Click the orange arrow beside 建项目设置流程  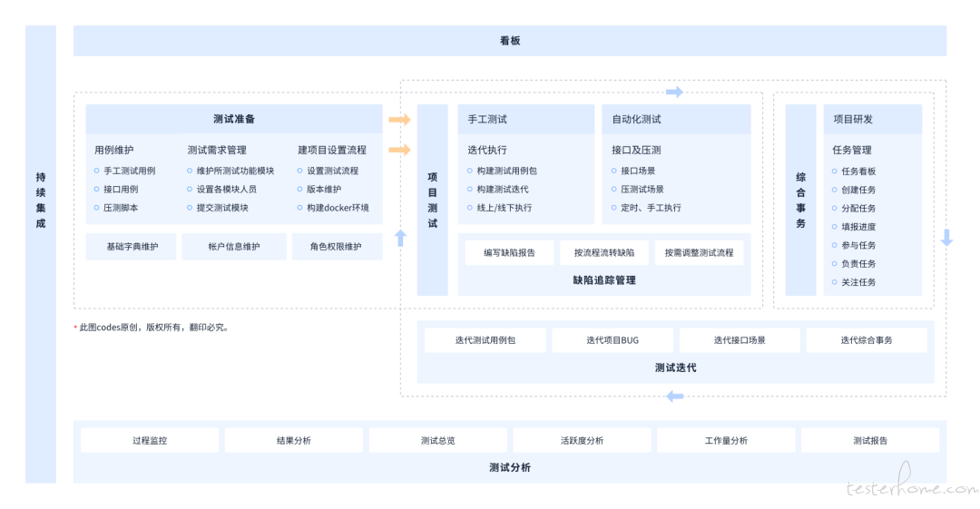tap(399, 150)
